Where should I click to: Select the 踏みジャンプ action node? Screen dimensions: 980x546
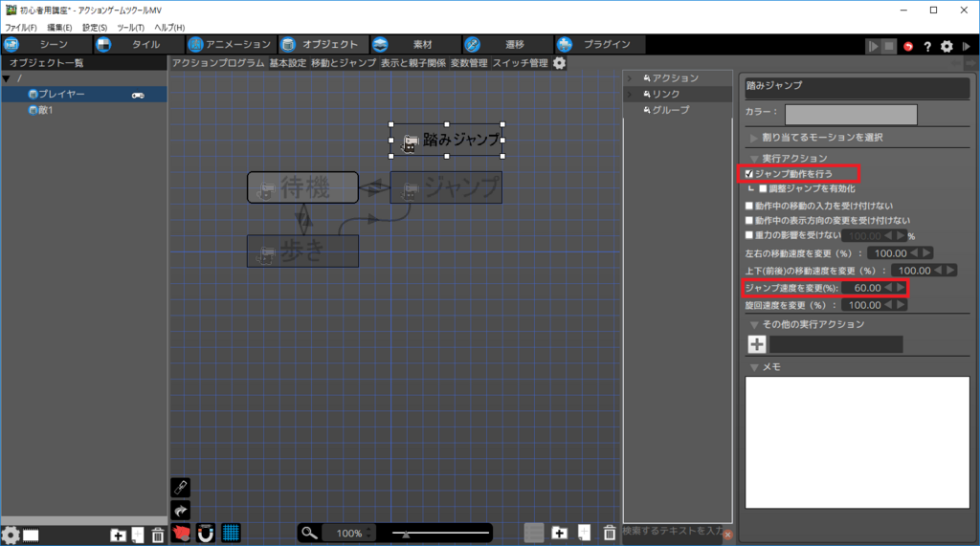(x=447, y=141)
